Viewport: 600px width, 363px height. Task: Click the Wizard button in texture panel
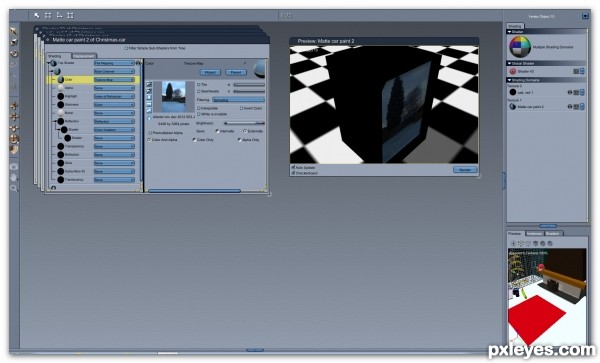pyautogui.click(x=210, y=72)
